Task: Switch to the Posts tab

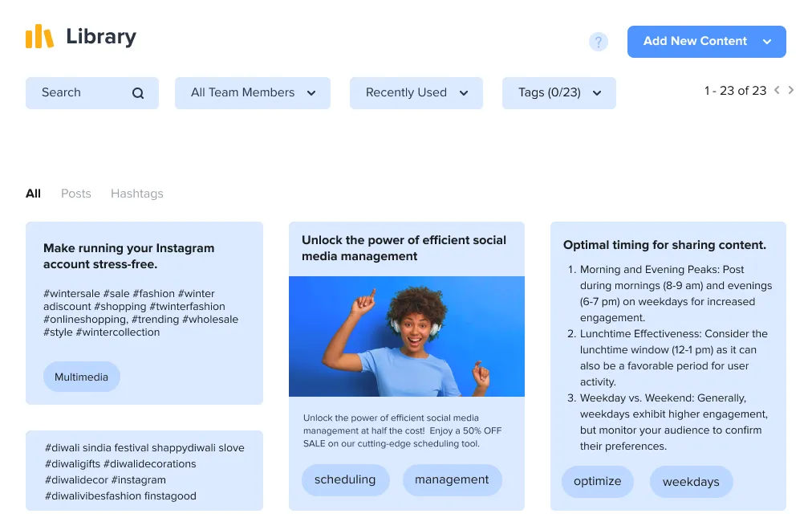Action: (75, 194)
